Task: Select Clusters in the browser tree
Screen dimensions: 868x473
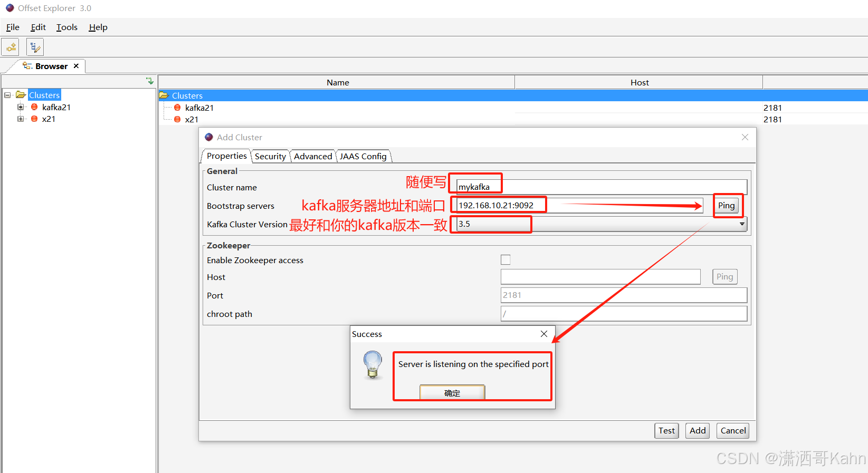Action: pos(44,95)
